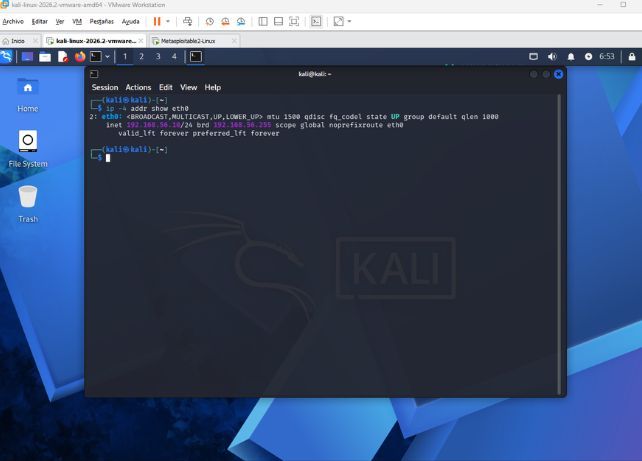
Task: Open the VMware Archivo menu
Action: tap(13, 21)
